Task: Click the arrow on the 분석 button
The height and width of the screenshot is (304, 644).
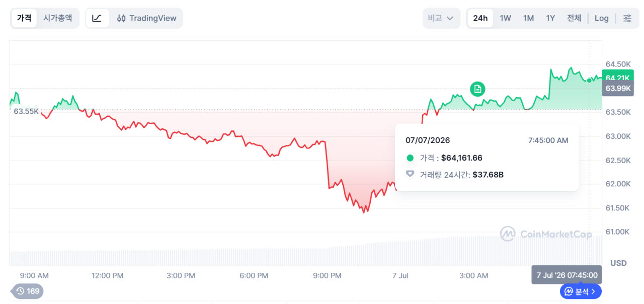Action: click(594, 291)
